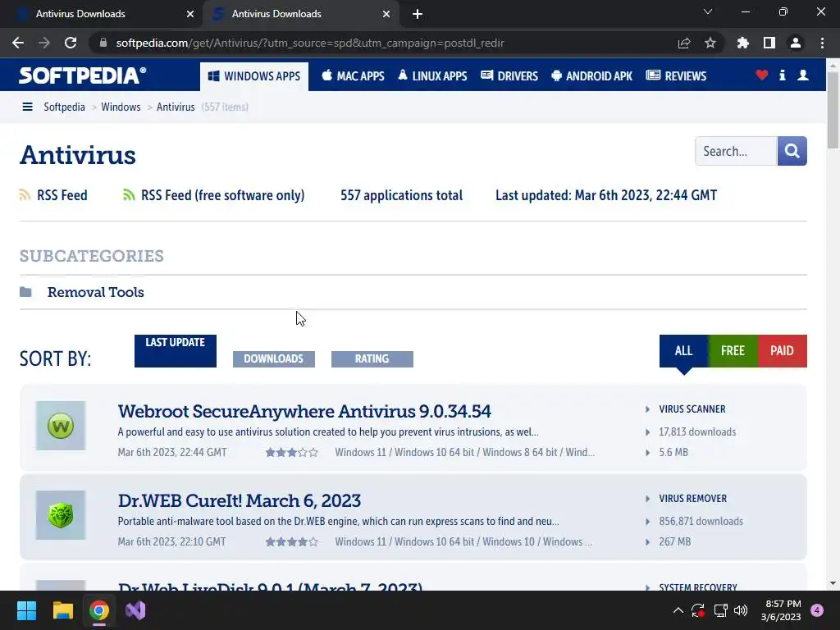Open the Chrome profile avatar
The height and width of the screenshot is (630, 840).
[796, 43]
